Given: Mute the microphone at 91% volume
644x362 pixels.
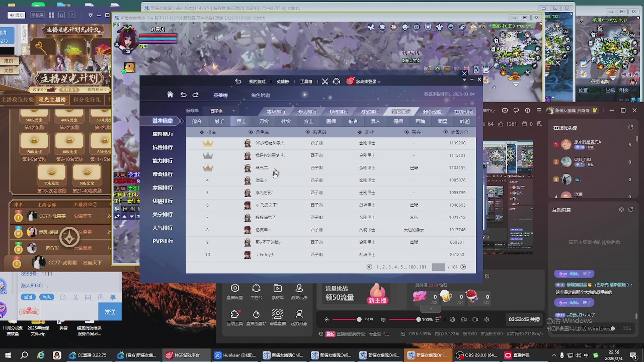Looking at the screenshot, I should point(327,319).
